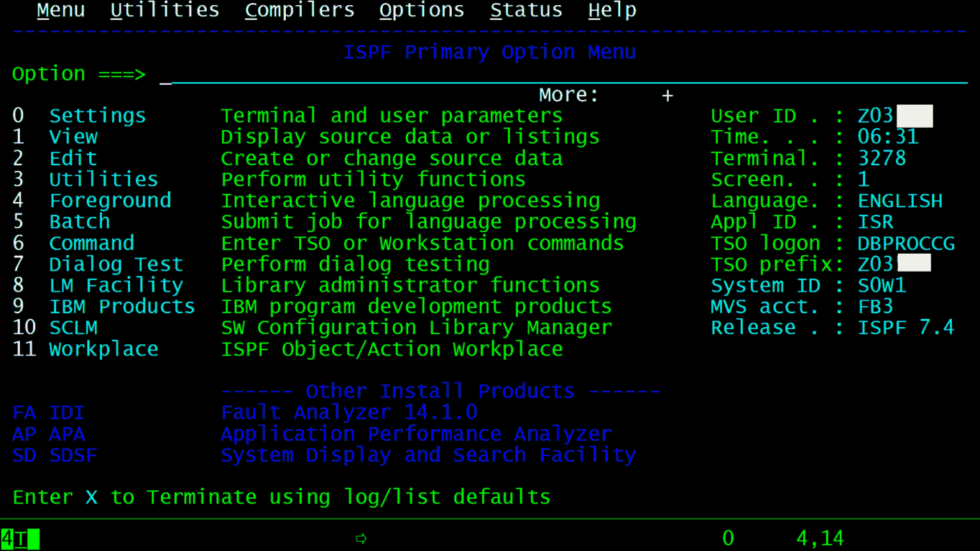980x551 pixels.
Task: Click 'Interactive language processing' text
Action: click(410, 200)
